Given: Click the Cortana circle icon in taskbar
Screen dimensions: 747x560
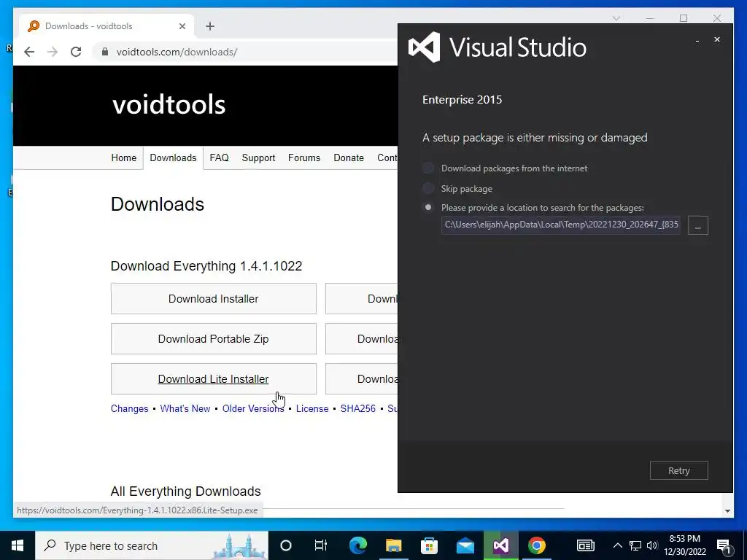Looking at the screenshot, I should tap(286, 545).
